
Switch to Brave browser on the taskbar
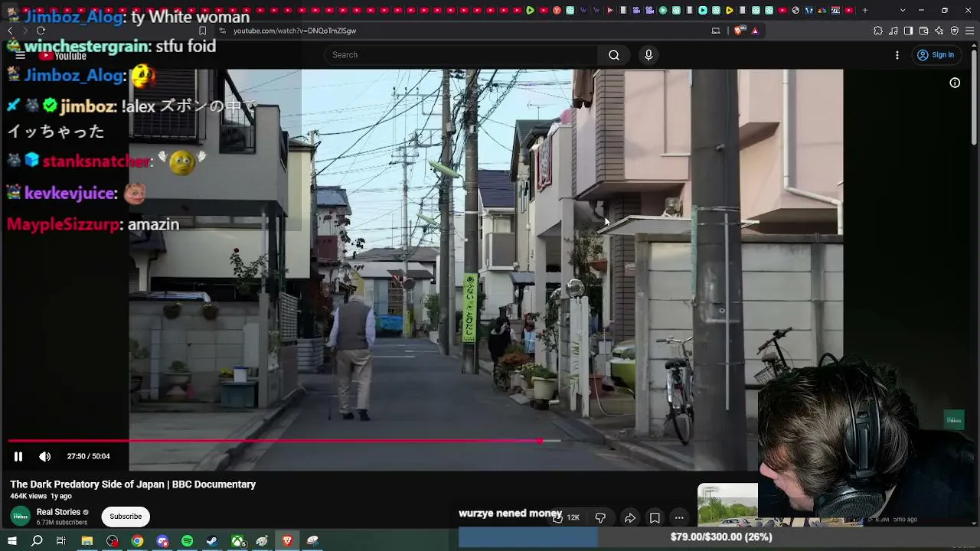(287, 541)
